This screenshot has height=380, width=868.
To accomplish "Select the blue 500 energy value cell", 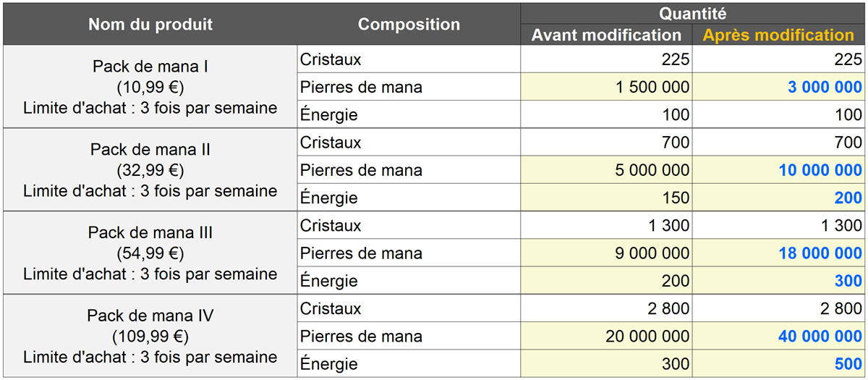I will click(x=779, y=364).
